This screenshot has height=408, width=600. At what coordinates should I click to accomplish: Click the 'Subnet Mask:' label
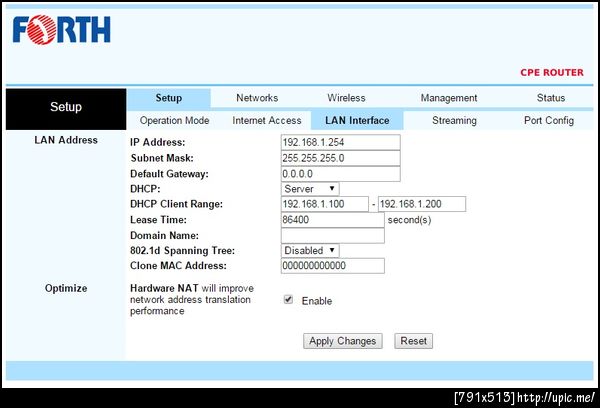tap(162, 158)
